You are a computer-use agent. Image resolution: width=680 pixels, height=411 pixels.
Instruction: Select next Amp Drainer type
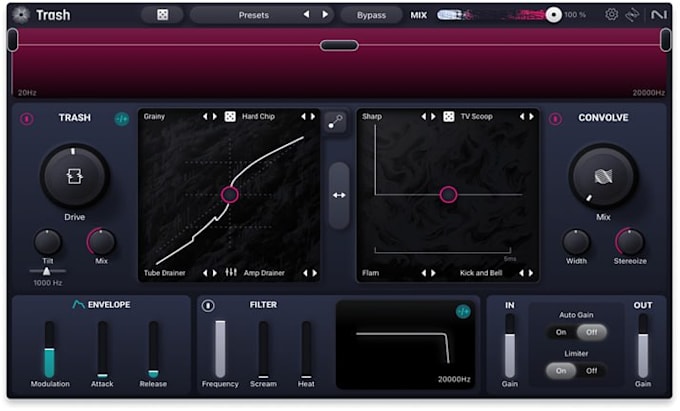(x=314, y=273)
